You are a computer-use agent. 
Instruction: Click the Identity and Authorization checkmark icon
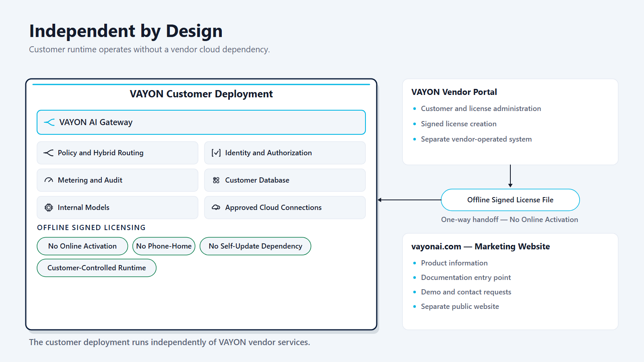(x=216, y=153)
